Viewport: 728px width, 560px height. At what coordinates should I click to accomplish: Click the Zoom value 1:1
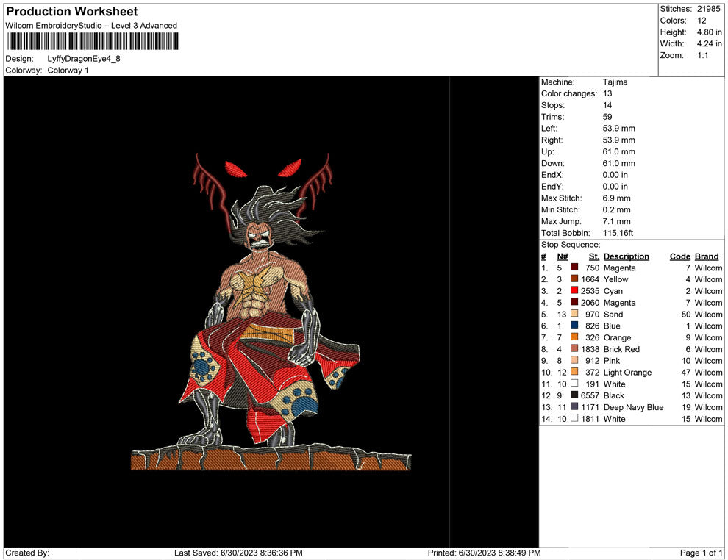(x=702, y=55)
